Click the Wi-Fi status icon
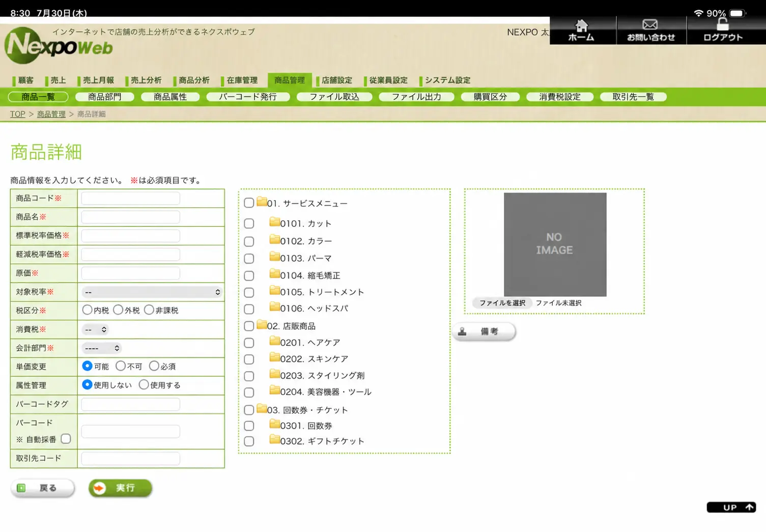The image size is (766, 532). (x=698, y=13)
